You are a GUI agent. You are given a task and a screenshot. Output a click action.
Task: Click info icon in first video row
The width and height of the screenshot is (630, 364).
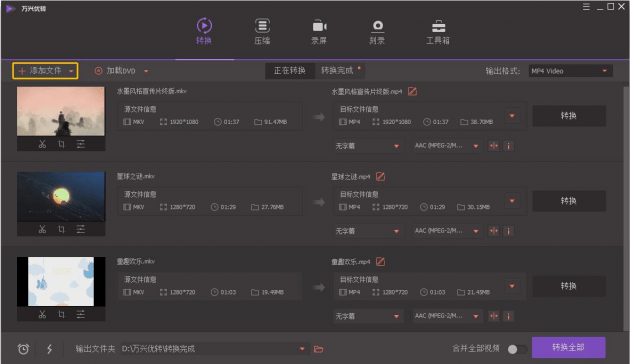tap(508, 146)
